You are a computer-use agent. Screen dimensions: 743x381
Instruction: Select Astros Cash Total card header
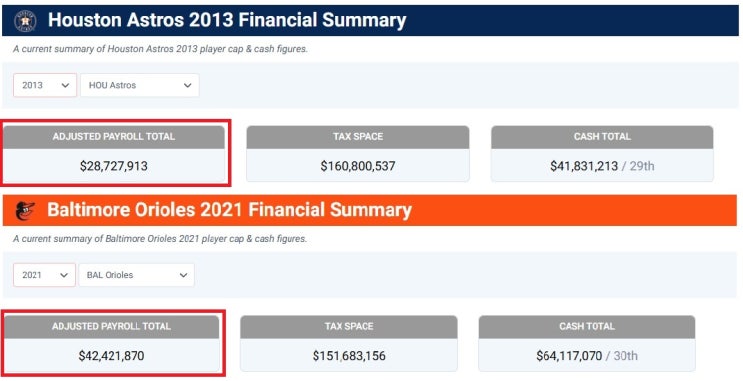click(602, 137)
